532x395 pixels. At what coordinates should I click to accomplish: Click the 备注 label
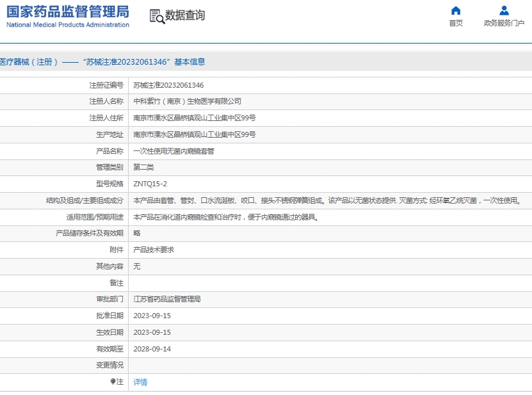click(117, 283)
